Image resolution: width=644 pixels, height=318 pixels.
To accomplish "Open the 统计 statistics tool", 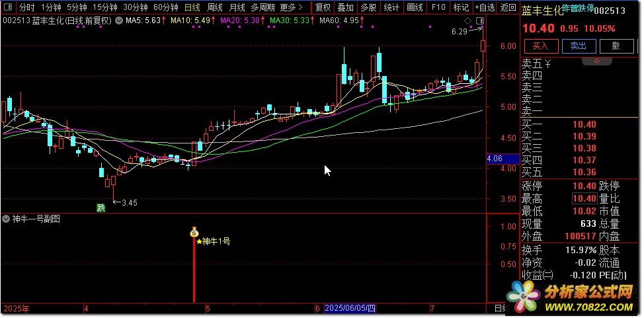I will pyautogui.click(x=391, y=7).
